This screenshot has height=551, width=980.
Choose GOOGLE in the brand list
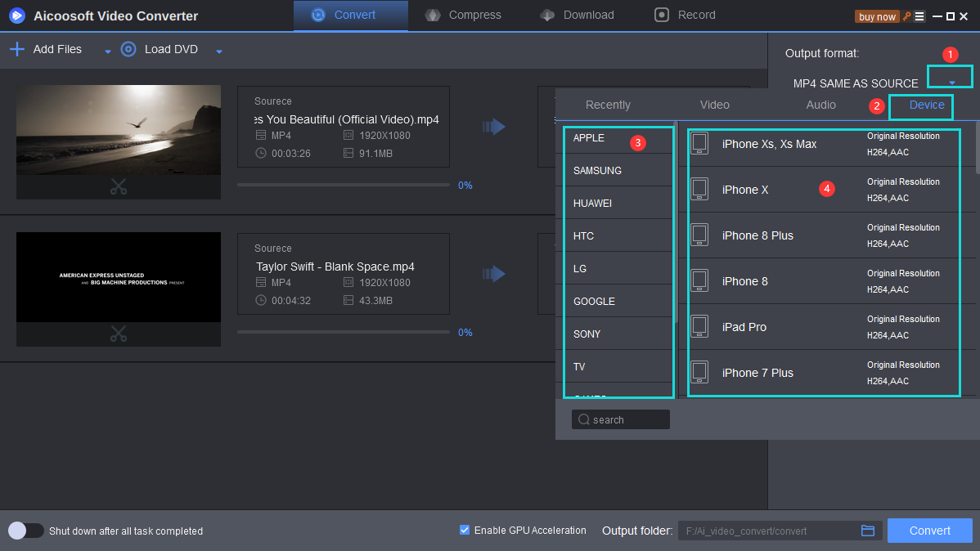616,301
